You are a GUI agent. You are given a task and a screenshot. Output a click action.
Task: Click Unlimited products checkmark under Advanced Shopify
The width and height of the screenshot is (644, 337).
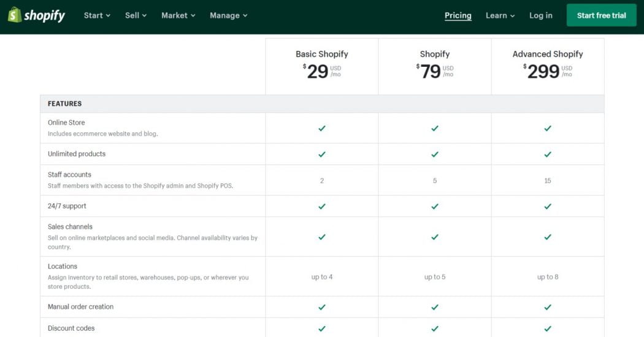(x=548, y=154)
